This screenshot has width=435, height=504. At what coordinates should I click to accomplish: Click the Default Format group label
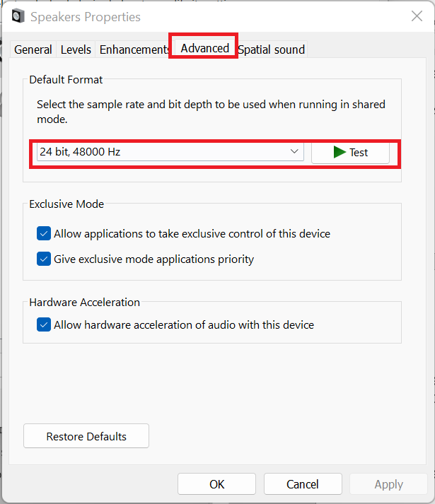click(x=66, y=80)
